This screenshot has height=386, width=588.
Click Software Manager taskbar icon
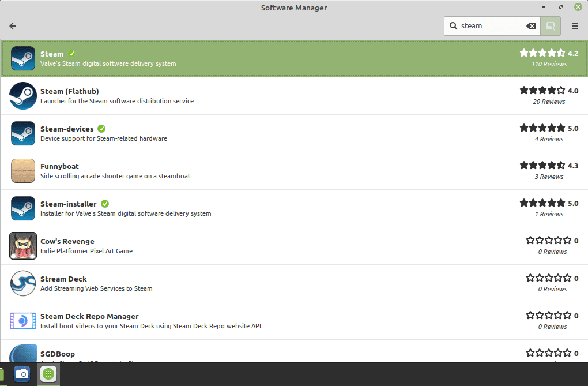coord(48,374)
